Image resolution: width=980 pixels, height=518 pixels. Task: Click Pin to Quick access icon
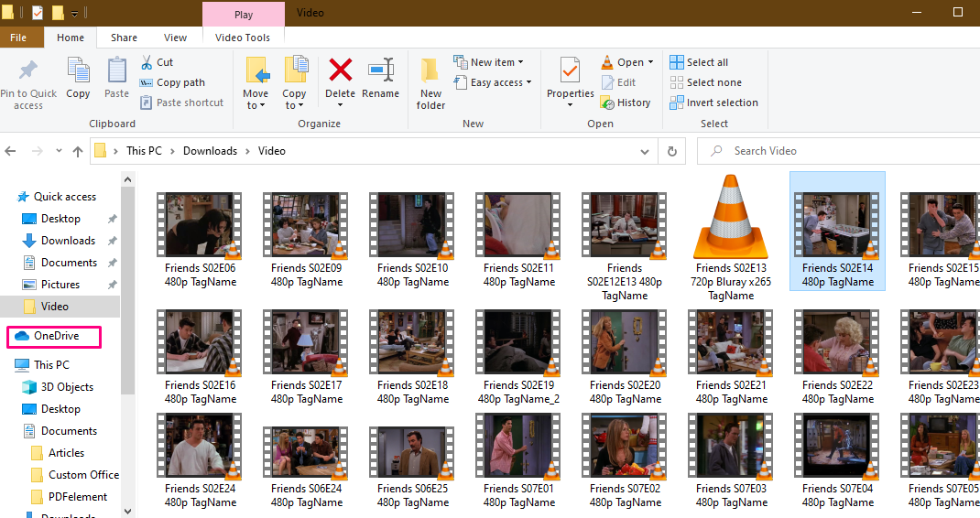[28, 70]
